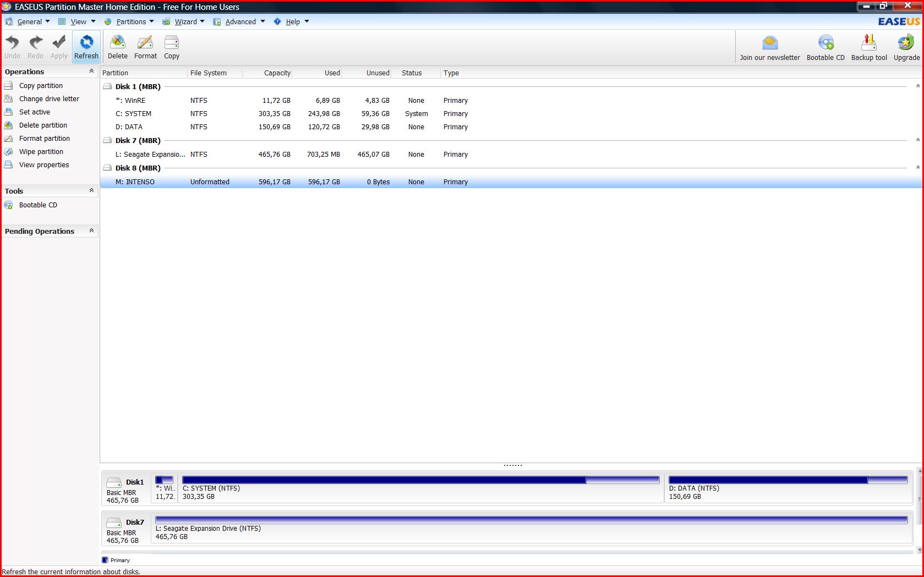The height and width of the screenshot is (577, 924).
Task: Sort by the Unused column header
Action: (x=367, y=73)
